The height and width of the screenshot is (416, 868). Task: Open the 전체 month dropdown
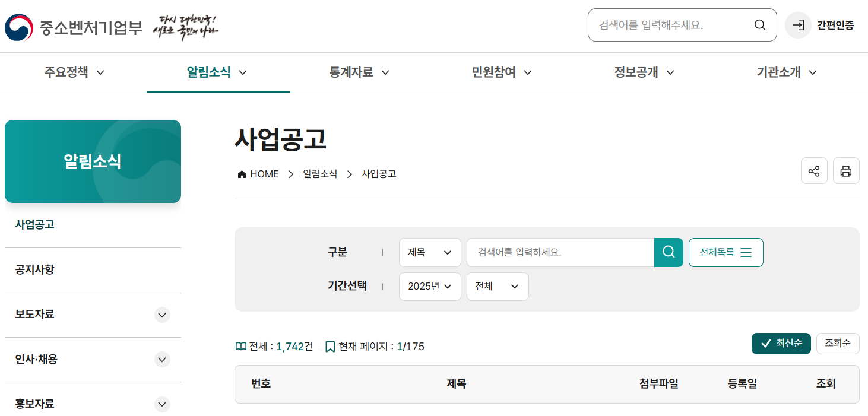pyautogui.click(x=498, y=287)
